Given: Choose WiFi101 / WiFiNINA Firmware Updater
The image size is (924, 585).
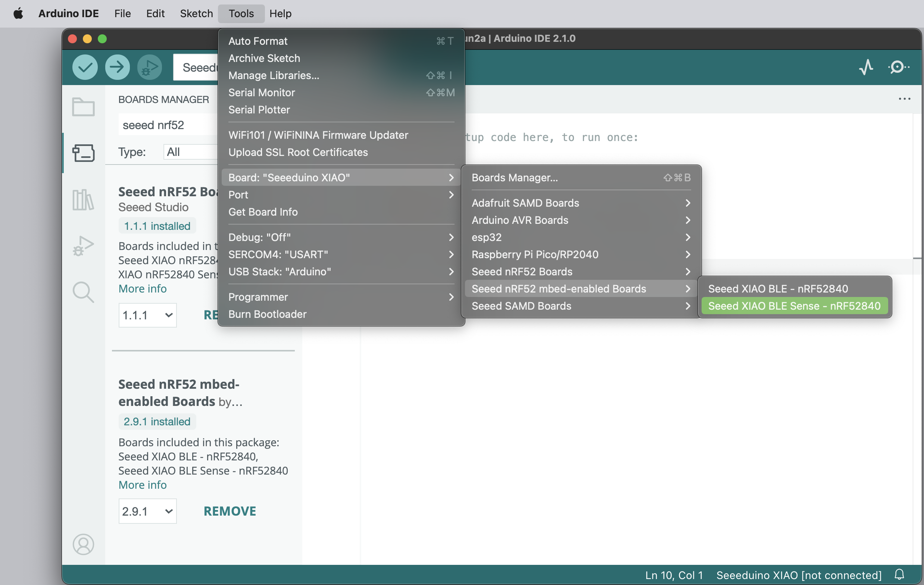Looking at the screenshot, I should (x=341, y=135).
